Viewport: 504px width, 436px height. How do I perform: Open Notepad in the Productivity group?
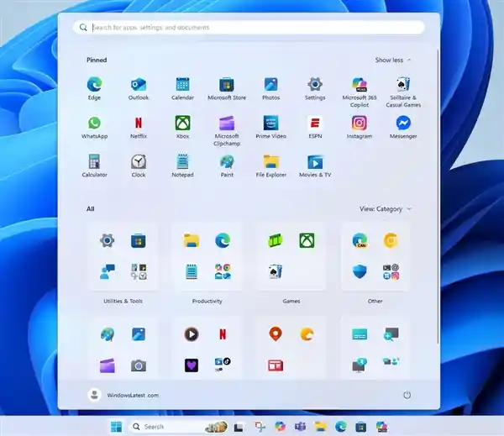(x=192, y=271)
